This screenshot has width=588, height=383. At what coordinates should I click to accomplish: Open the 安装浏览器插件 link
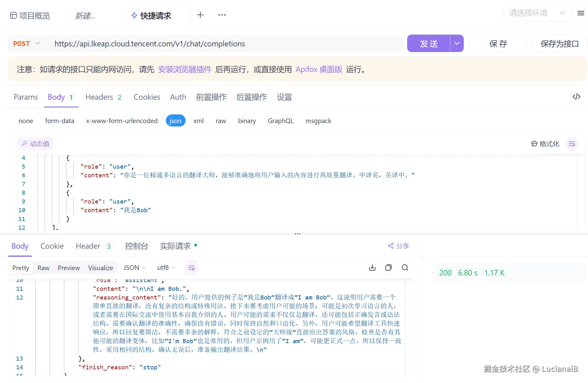point(185,69)
